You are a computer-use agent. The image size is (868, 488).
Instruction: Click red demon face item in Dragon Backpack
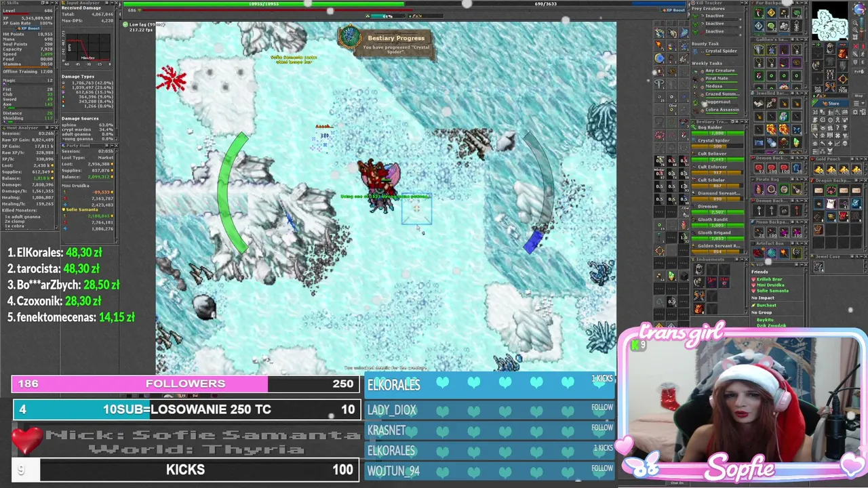843,216
